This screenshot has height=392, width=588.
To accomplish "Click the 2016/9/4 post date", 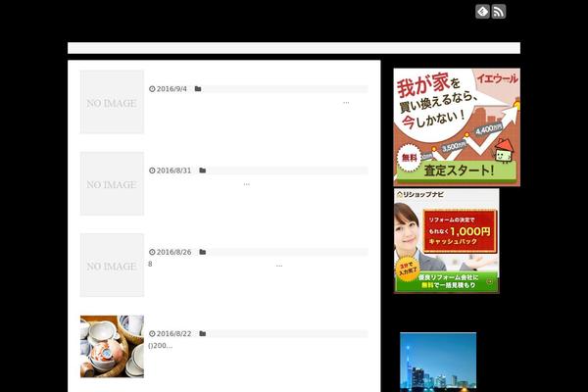I will click(x=171, y=89).
